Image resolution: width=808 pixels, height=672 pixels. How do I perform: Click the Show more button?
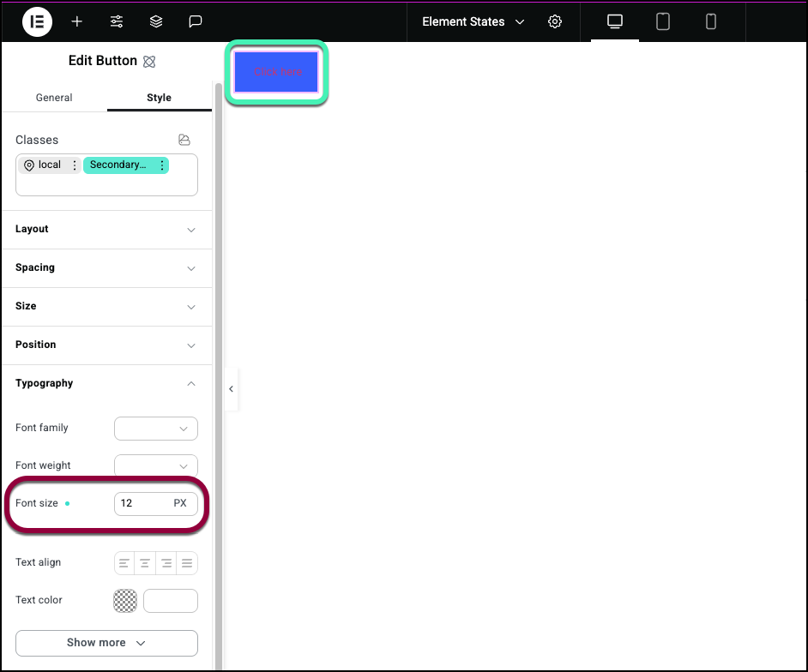pyautogui.click(x=106, y=643)
